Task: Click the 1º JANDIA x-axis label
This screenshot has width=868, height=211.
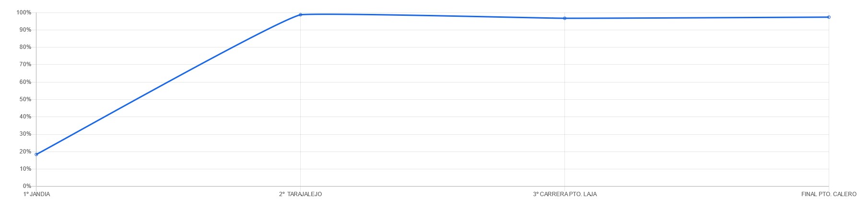Action: (x=36, y=194)
